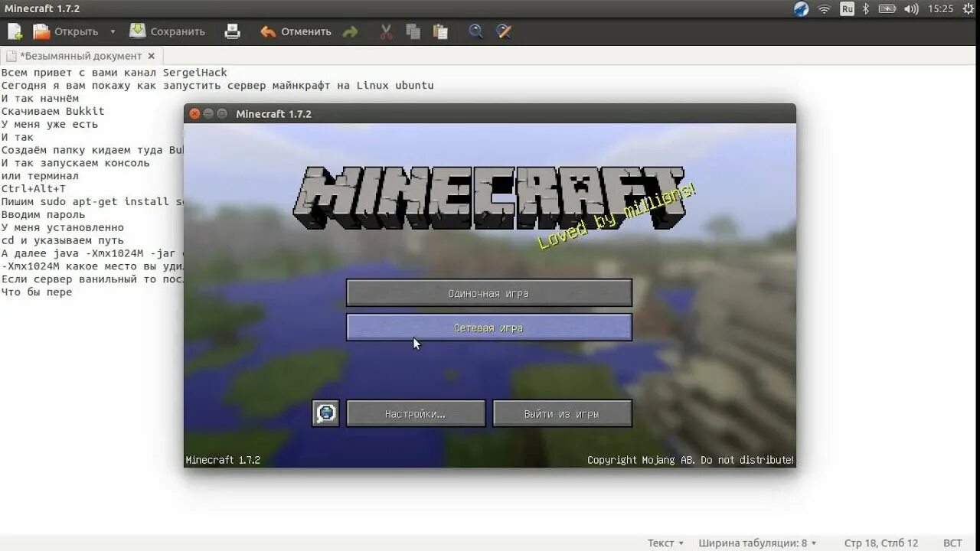Open the sound volume indicator
Image resolution: width=980 pixels, height=551 pixels.
tap(911, 9)
